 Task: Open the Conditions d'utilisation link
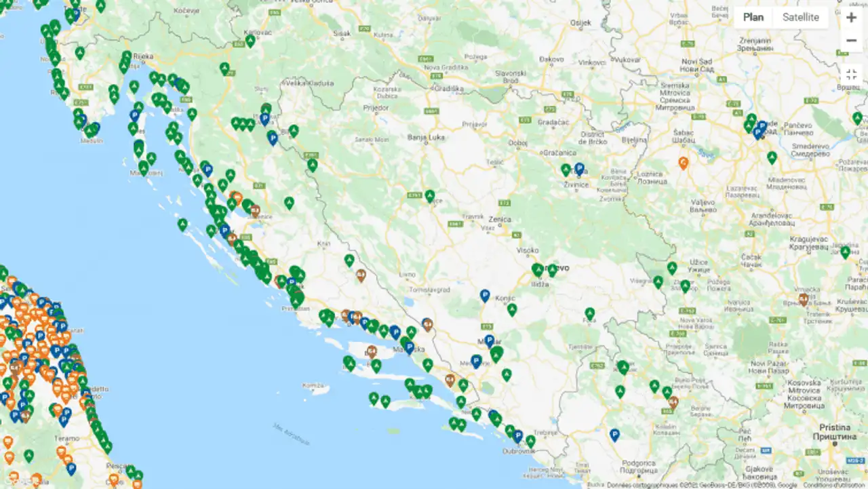[x=837, y=485]
